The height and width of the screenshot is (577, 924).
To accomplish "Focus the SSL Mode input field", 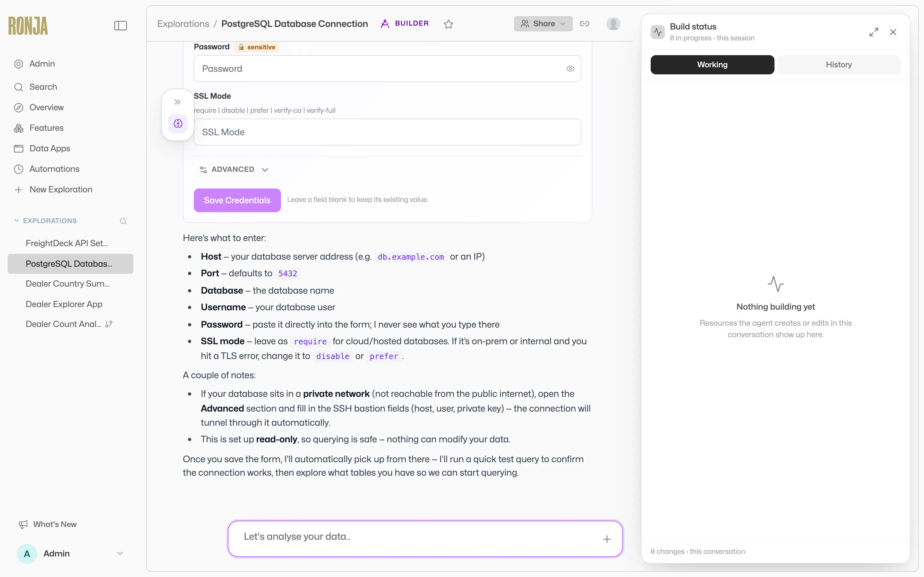I will pos(387,132).
